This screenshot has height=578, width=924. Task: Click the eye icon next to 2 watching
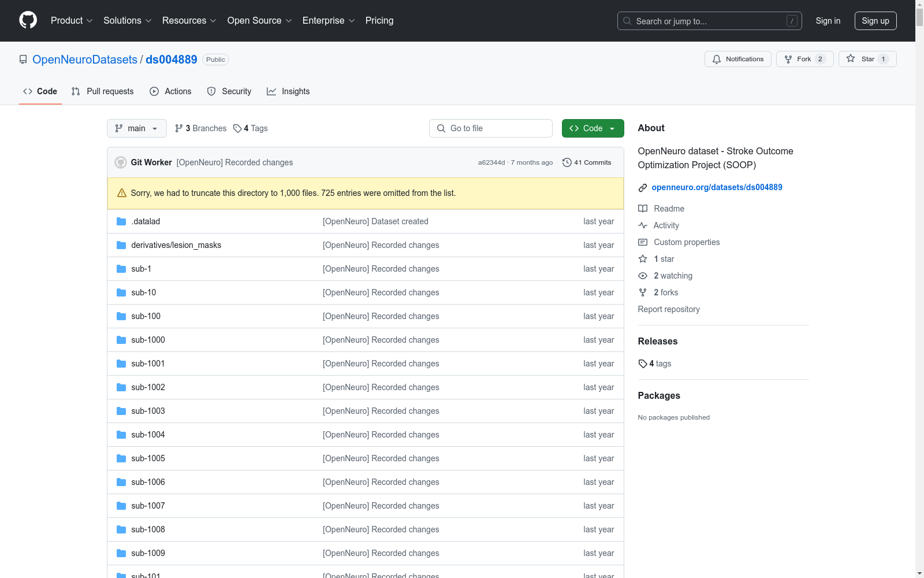(x=643, y=276)
